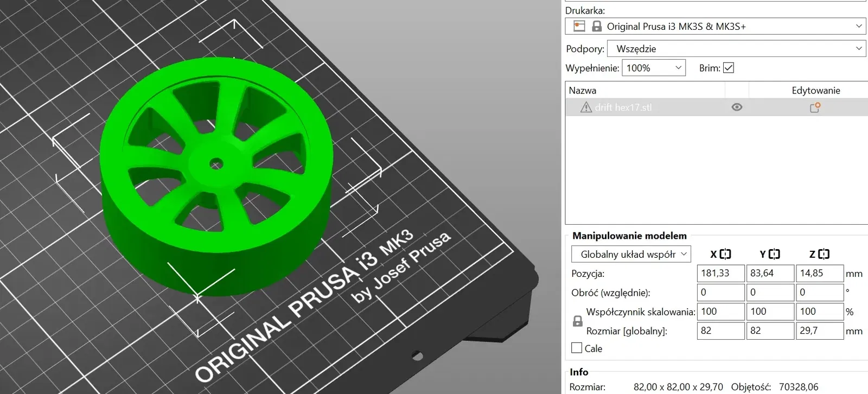
Task: Click the Manipulowanie modelem heading
Action: pos(629,236)
